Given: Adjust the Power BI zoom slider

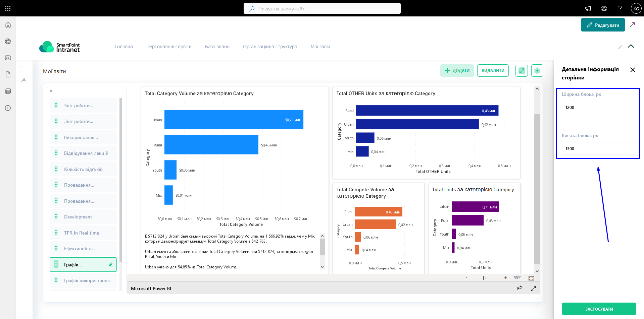Looking at the screenshot, I should (484, 278).
